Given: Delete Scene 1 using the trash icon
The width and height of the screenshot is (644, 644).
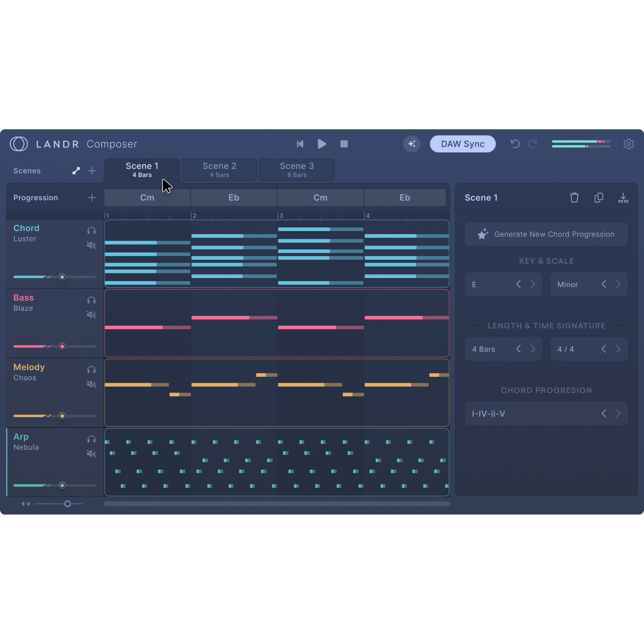Looking at the screenshot, I should point(574,197).
